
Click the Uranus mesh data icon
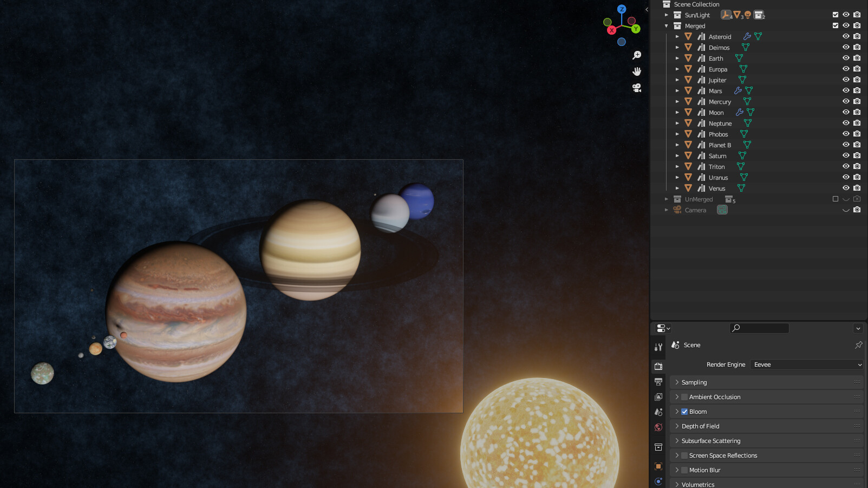tap(744, 177)
